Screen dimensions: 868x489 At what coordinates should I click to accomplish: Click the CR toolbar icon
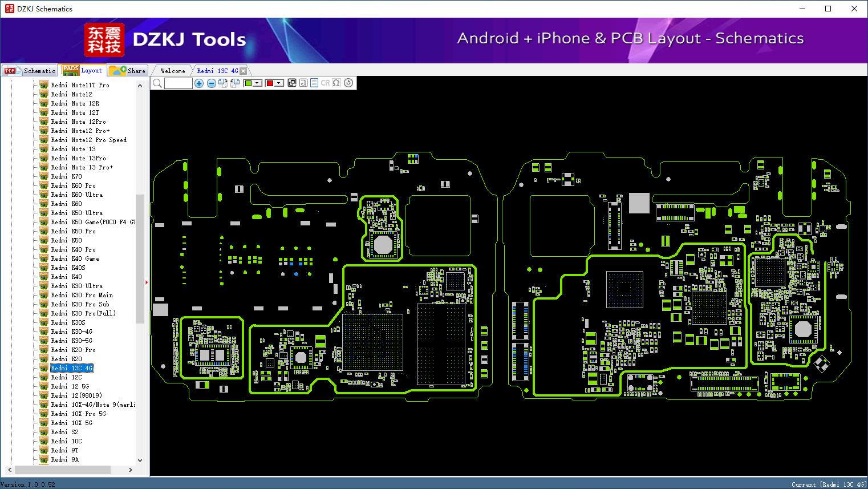pyautogui.click(x=325, y=83)
